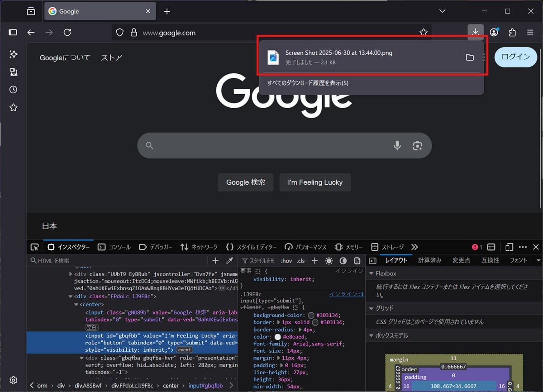Image resolution: width=543 pixels, height=392 pixels.
Task: Switch to the ネットワーク tab
Action: (199, 247)
